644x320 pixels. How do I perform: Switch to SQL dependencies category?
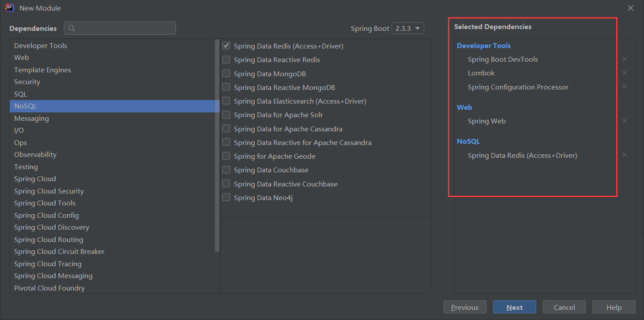click(112, 94)
